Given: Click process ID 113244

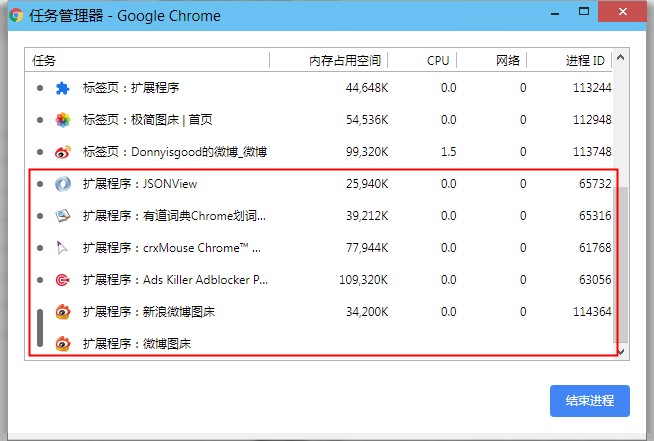Looking at the screenshot, I should click(x=592, y=88).
